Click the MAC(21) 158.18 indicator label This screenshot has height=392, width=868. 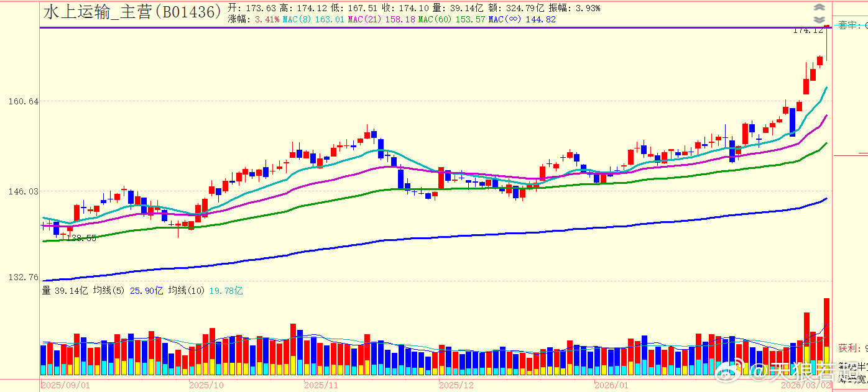click(381, 19)
